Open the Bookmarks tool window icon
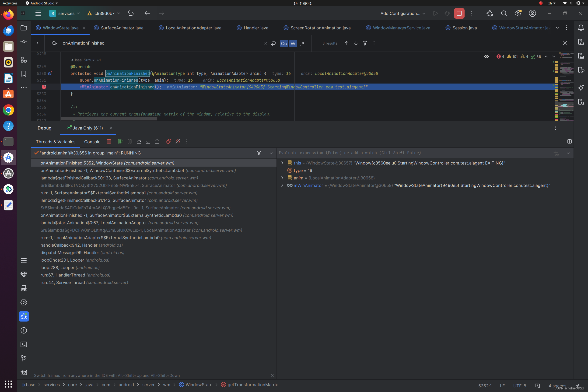This screenshot has width=588, height=392. pyautogui.click(x=24, y=74)
